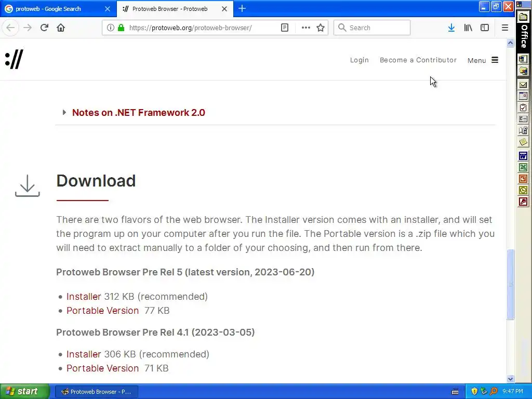
Task: Download Pre Rel 4.1 Portable Version 71 KB
Action: click(x=102, y=368)
